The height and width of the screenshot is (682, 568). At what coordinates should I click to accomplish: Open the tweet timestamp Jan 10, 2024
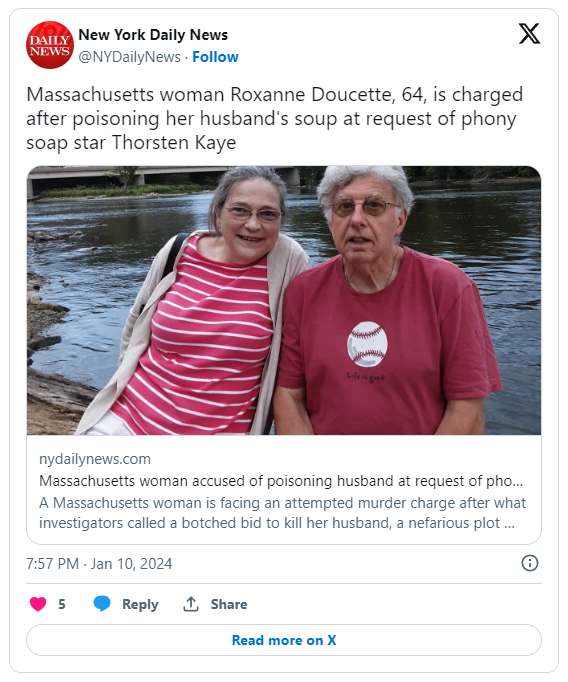coord(99,564)
